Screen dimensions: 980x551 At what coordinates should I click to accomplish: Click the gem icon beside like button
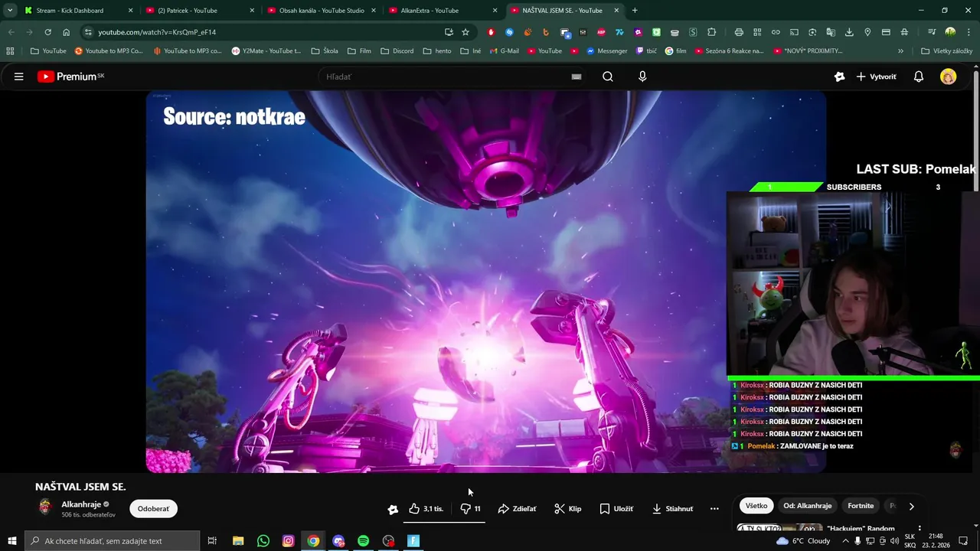(x=393, y=509)
